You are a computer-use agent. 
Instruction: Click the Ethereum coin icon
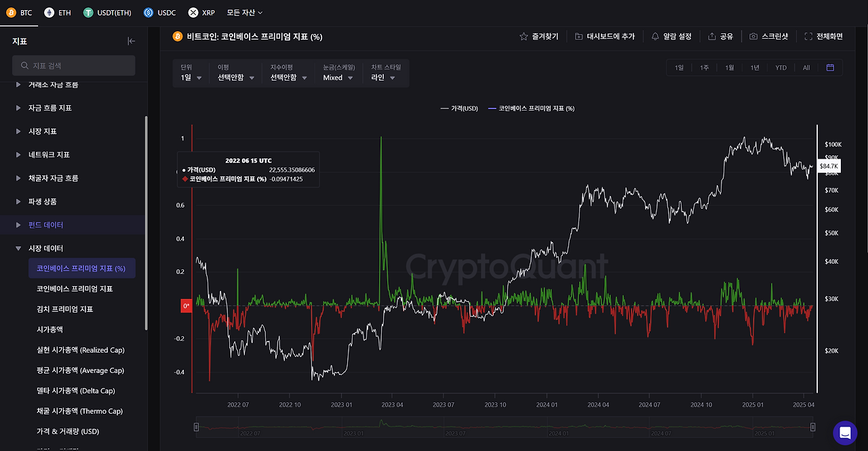pos(49,12)
